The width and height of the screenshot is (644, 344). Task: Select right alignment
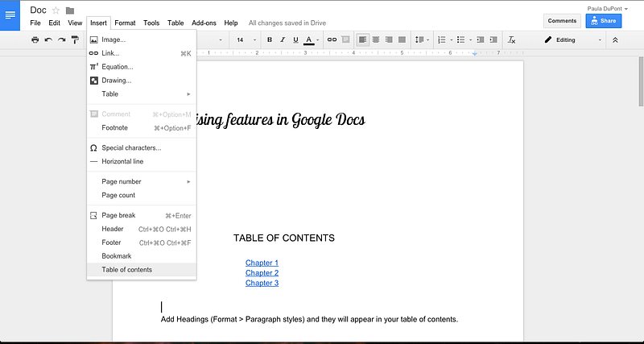[389, 39]
